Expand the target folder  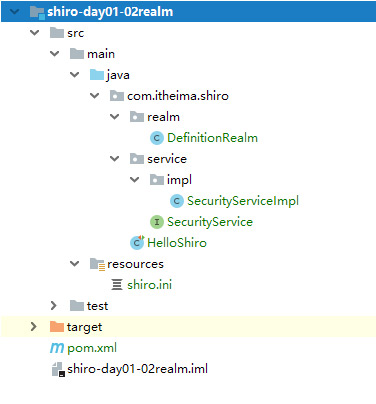point(34,327)
